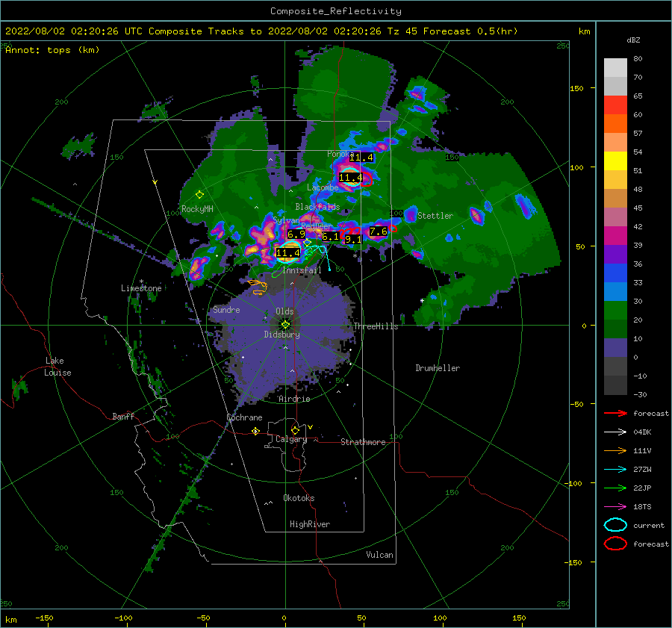The width and height of the screenshot is (672, 628).
Task: Click the 11.4 tops label above Lacombe
Action: (x=350, y=177)
